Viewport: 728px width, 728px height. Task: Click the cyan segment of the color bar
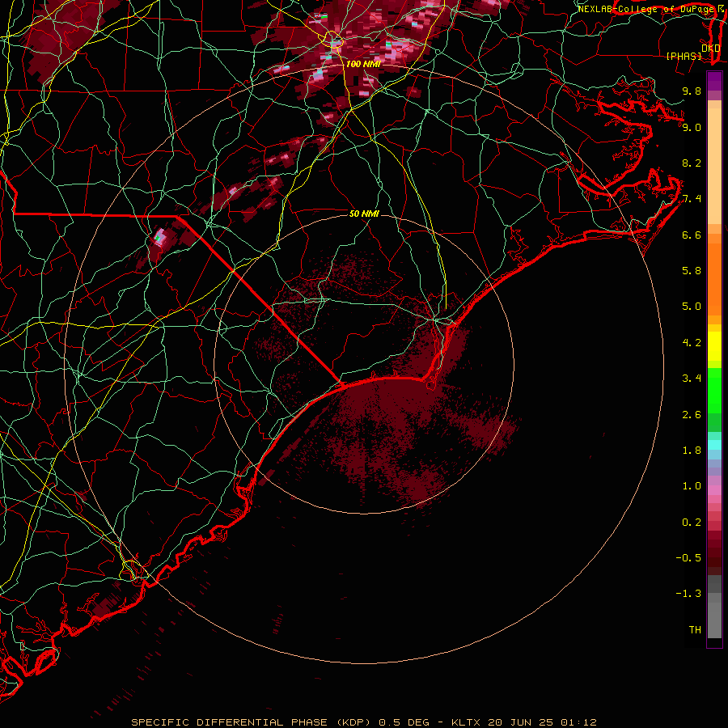[714, 445]
